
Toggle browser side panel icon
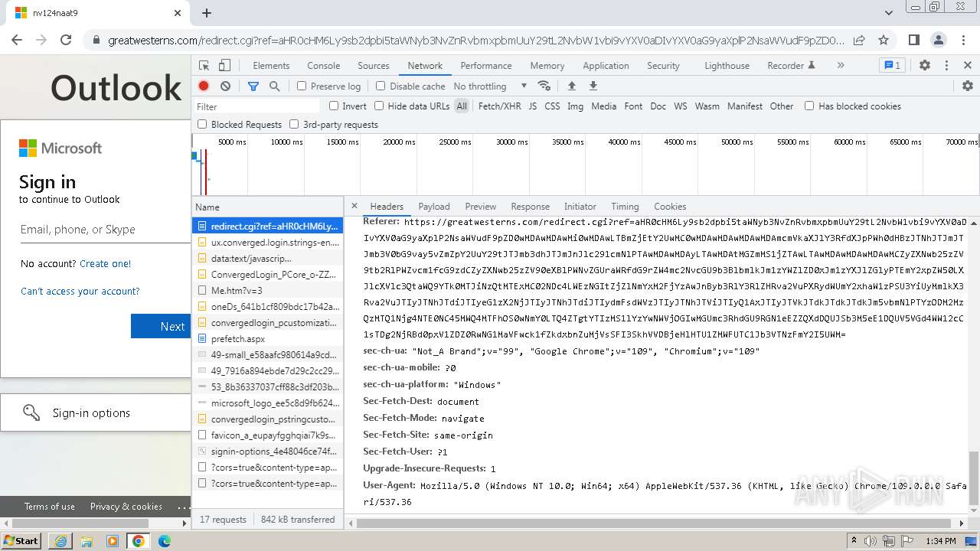coord(914,41)
